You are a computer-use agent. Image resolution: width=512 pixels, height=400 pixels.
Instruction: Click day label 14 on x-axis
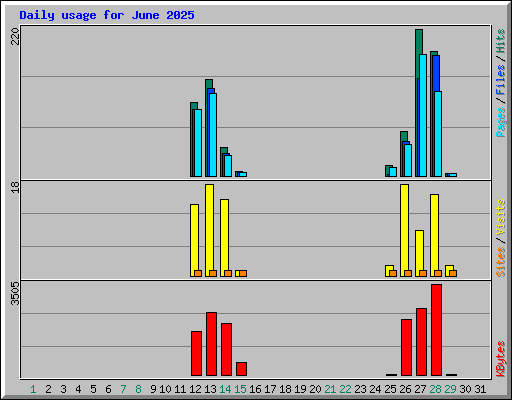pyautogui.click(x=225, y=389)
